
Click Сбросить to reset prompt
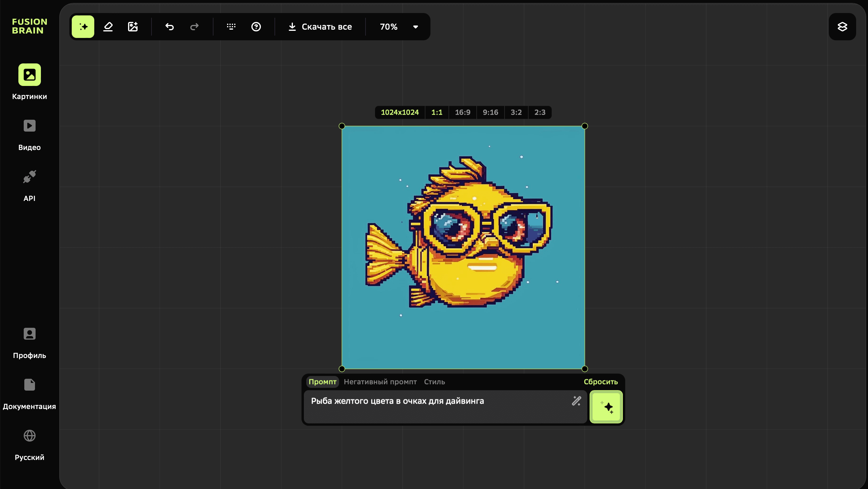click(601, 382)
